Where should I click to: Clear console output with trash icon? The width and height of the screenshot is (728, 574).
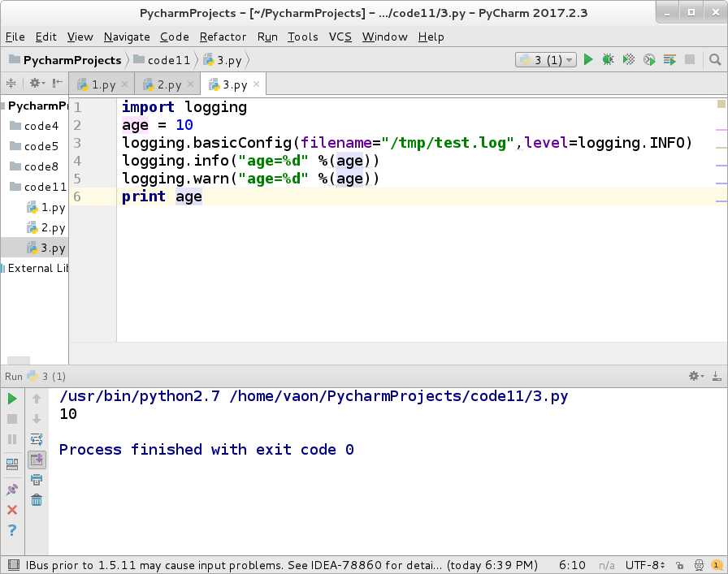pyautogui.click(x=37, y=500)
